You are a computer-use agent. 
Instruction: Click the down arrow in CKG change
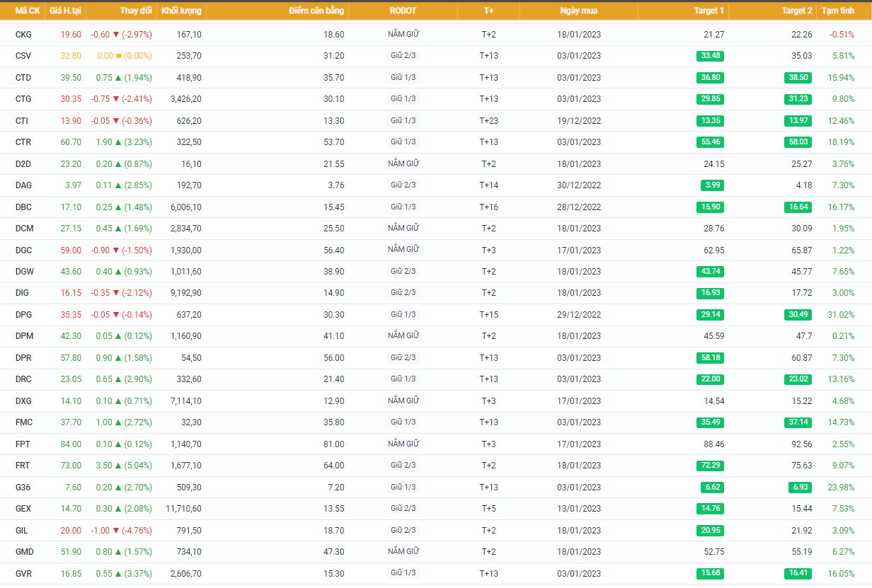coord(116,35)
